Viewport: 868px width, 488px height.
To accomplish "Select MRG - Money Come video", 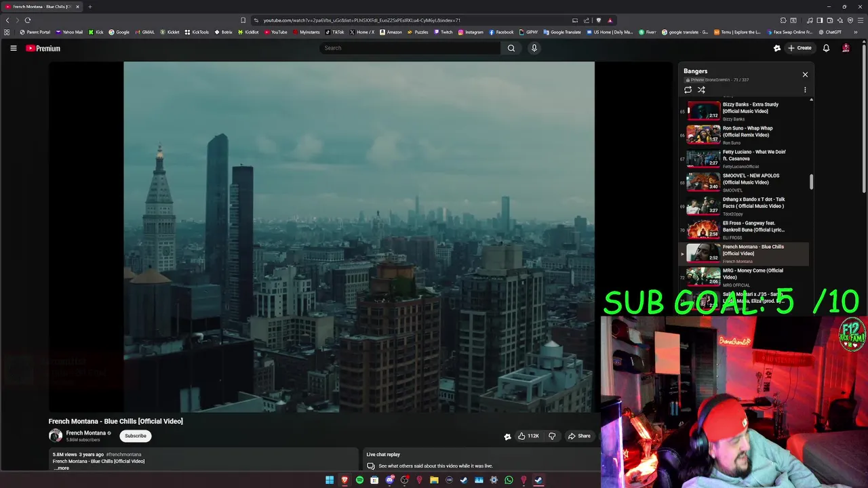I will (745, 277).
